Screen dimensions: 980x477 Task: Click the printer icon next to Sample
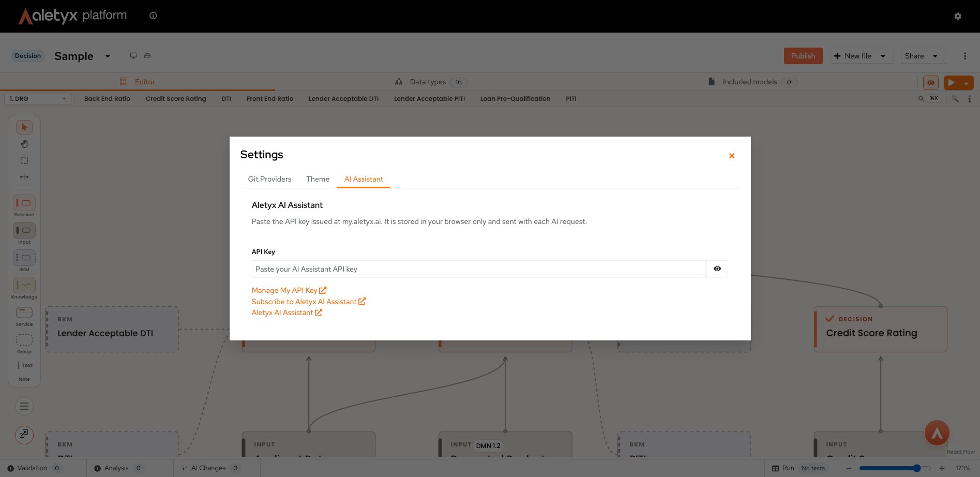[147, 56]
